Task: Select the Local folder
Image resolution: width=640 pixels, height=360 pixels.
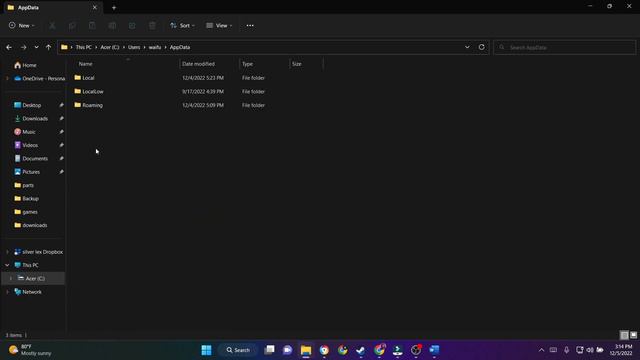Action: pos(88,78)
